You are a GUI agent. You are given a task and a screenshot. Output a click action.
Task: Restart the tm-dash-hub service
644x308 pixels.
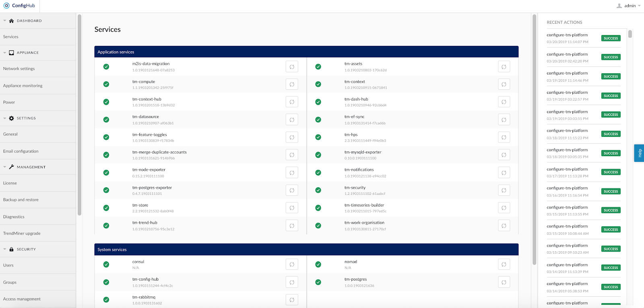(x=504, y=102)
